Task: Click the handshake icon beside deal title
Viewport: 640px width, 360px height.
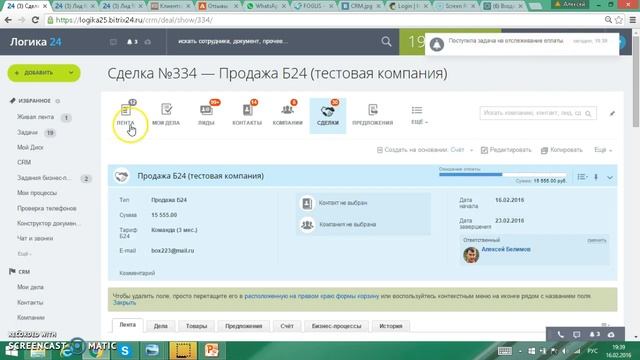Action: (121, 176)
